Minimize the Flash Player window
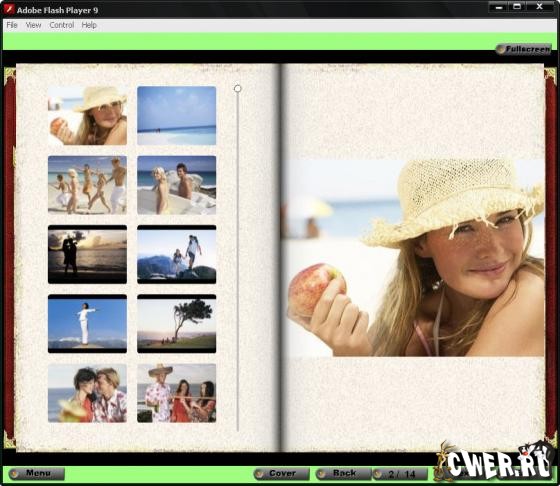Image resolution: width=560 pixels, height=486 pixels. [x=498, y=7]
